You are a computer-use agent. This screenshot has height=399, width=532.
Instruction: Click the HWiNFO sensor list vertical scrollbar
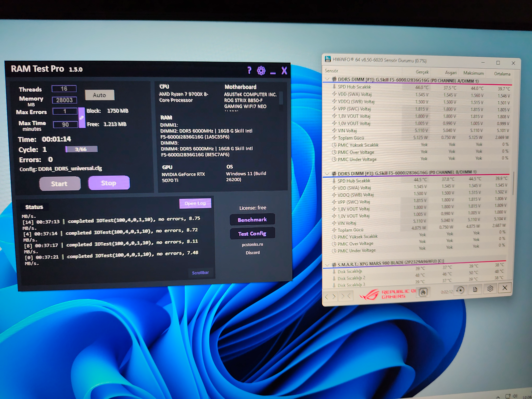pos(513,183)
